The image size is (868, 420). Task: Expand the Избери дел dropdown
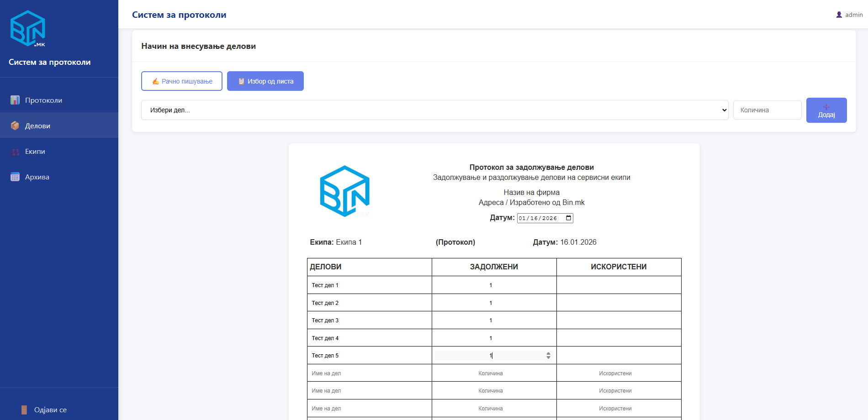(x=434, y=110)
